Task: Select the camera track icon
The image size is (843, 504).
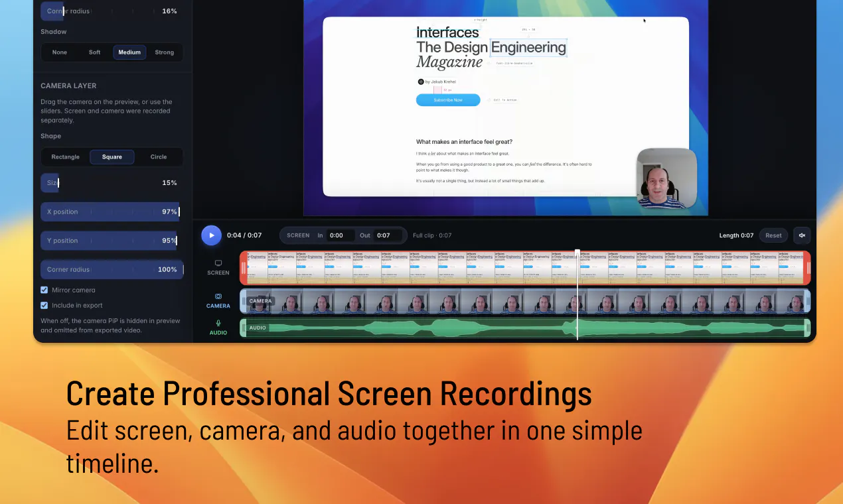Action: [x=218, y=296]
